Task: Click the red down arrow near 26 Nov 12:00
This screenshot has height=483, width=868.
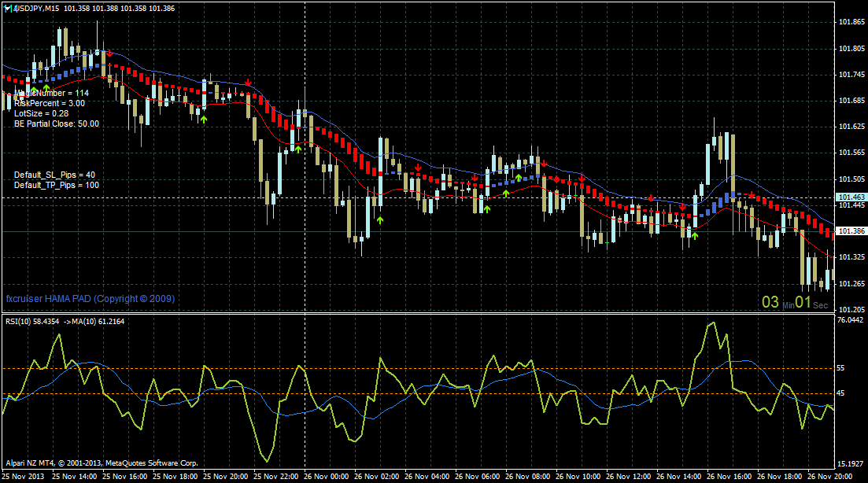Action: (651, 198)
